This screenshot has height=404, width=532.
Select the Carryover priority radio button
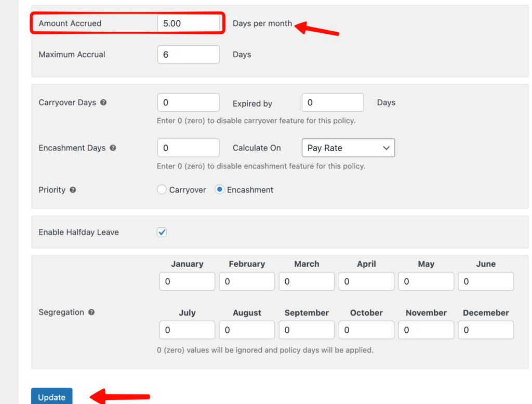[162, 190]
